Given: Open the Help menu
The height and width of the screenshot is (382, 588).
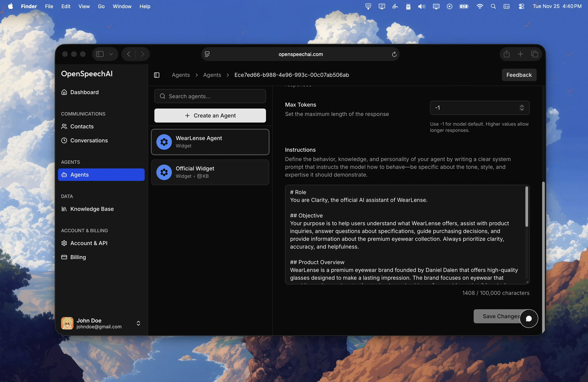Looking at the screenshot, I should coord(145,6).
